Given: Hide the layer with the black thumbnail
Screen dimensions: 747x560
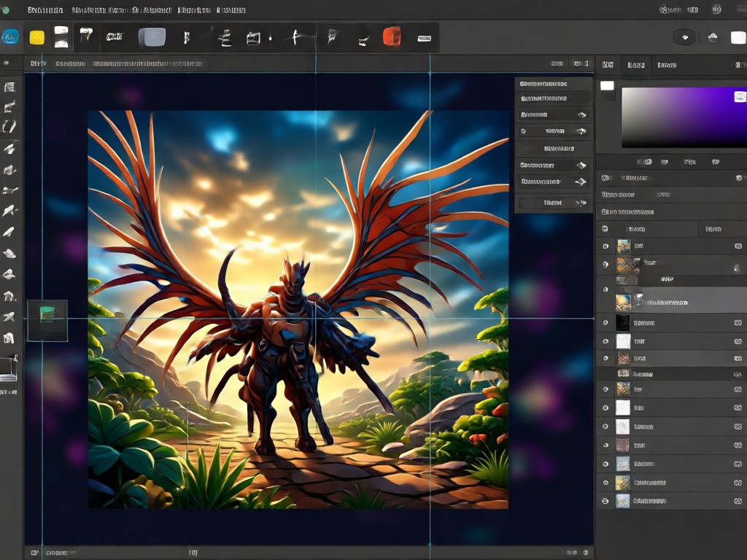Looking at the screenshot, I should click(605, 322).
